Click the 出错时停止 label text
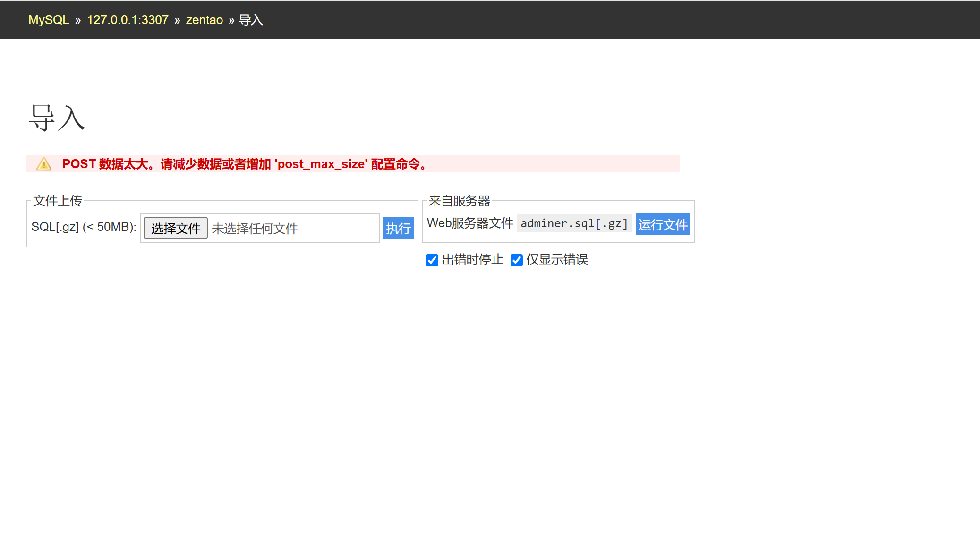The width and height of the screenshot is (980, 537). 472,260
